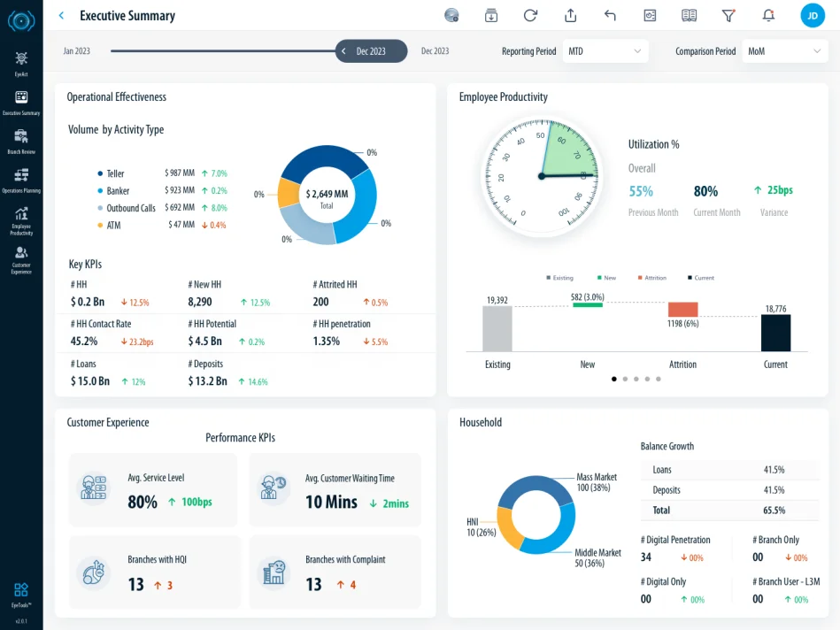Open the Avg. Service Level card
This screenshot has width=840, height=630.
[x=153, y=490]
